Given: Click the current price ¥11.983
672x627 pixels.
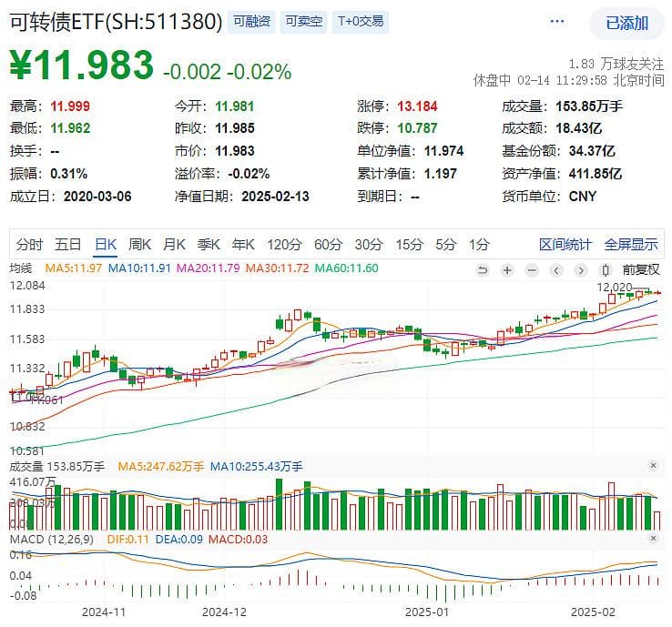Looking at the screenshot, I should 81,66.
